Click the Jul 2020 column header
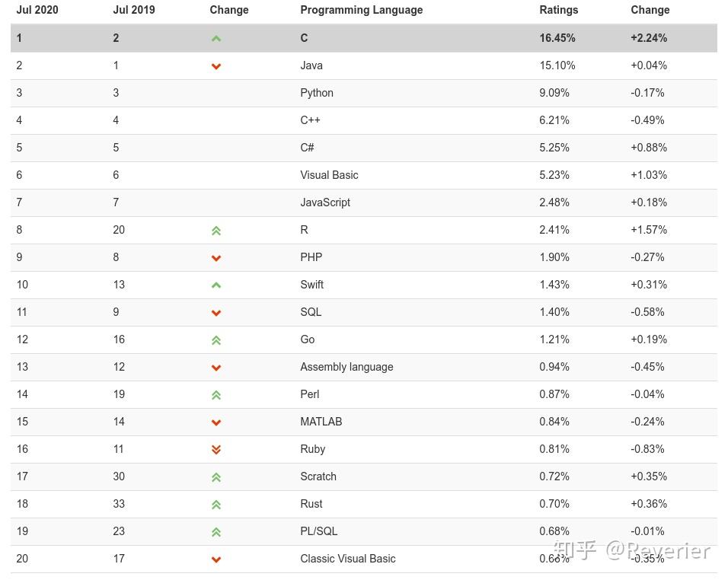Viewport: 728px width, 580px height. pos(37,10)
